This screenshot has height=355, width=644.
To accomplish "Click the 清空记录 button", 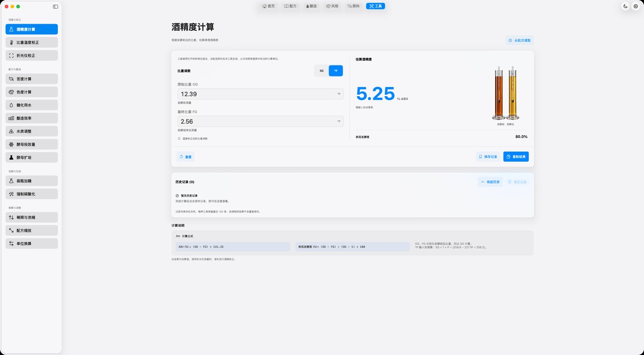I will 517,182.
